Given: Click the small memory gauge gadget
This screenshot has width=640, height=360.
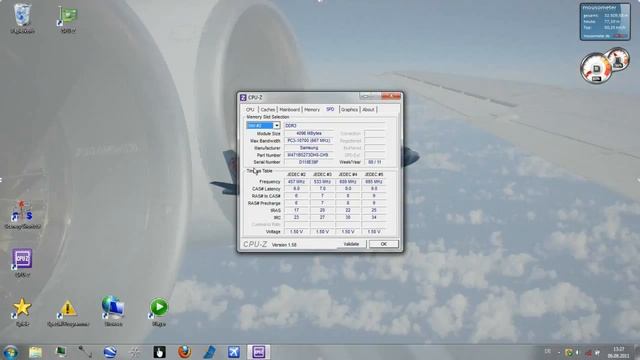Looking at the screenshot, I should tap(618, 59).
